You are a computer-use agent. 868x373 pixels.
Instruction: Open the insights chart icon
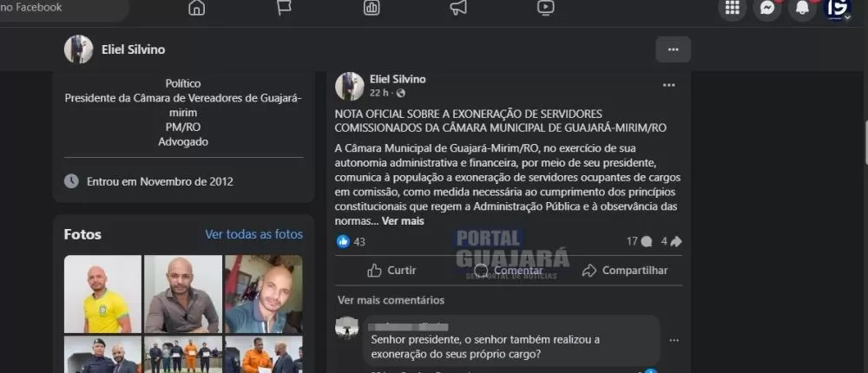coord(372,8)
